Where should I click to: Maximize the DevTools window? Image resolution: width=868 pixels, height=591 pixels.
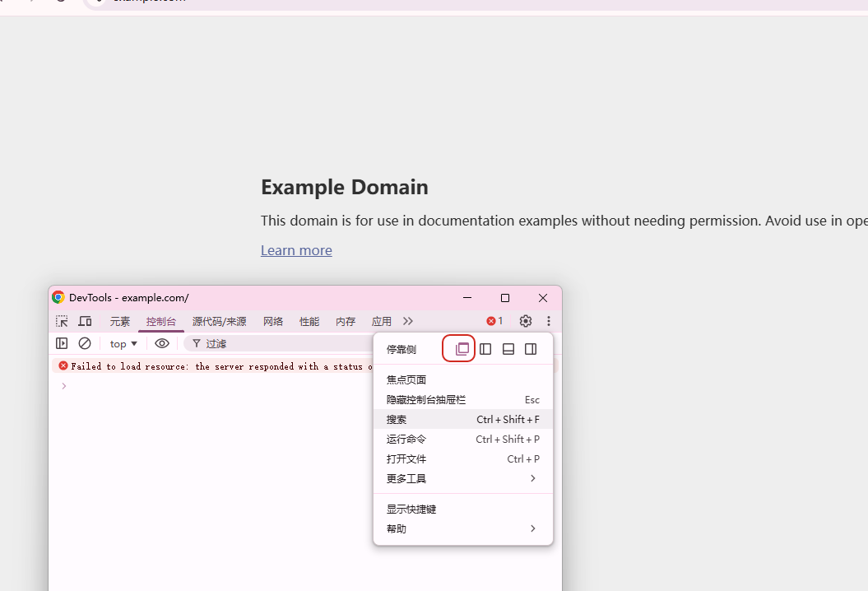(505, 298)
